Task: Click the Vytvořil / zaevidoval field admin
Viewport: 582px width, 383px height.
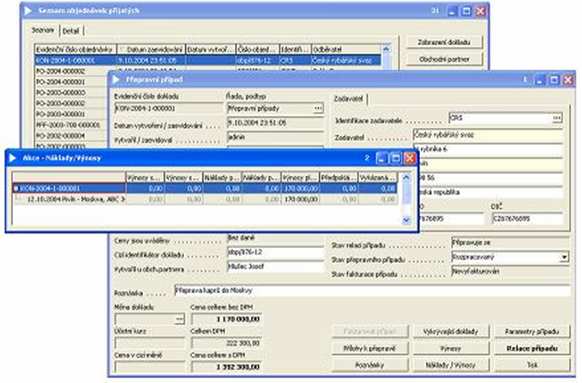Action: coord(275,137)
